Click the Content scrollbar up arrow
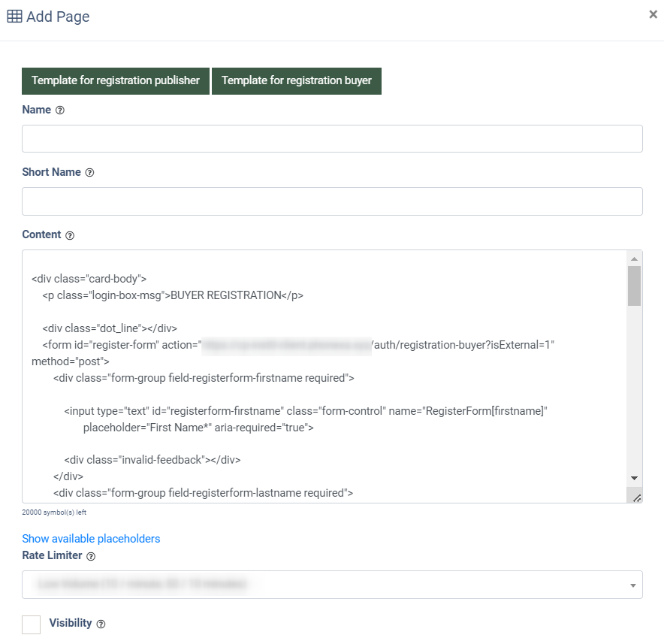Viewport: 664px width, 644px height. click(635, 259)
